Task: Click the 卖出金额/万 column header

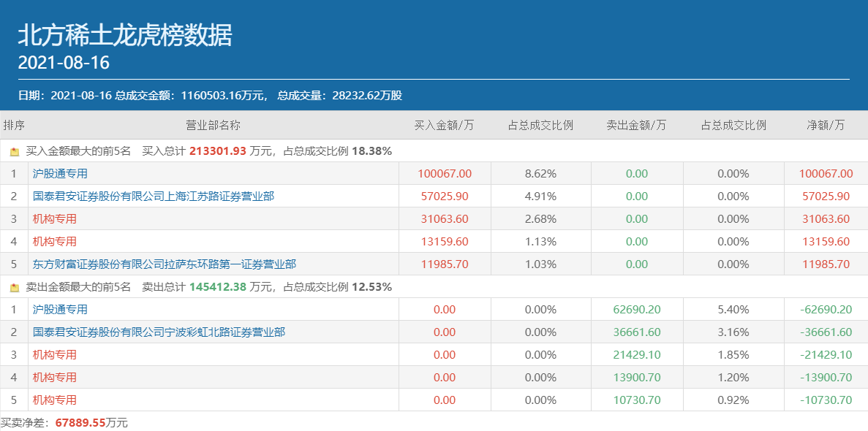Action: click(636, 125)
